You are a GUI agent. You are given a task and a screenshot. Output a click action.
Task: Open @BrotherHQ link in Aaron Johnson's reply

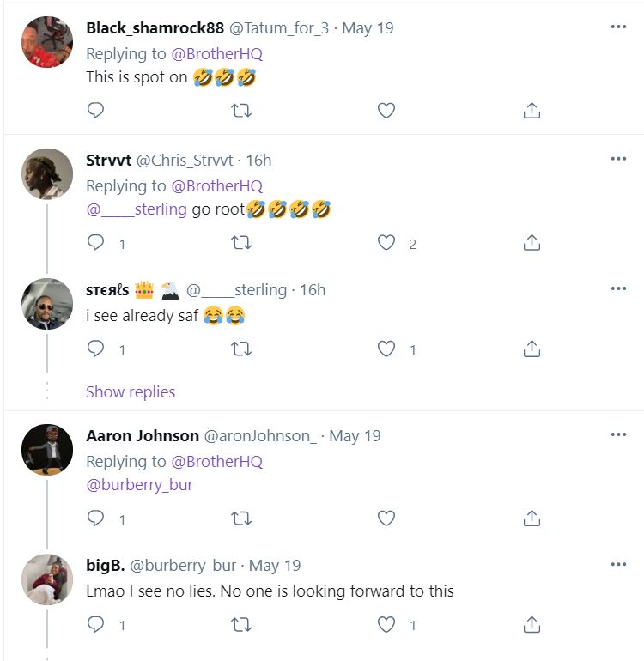click(216, 461)
